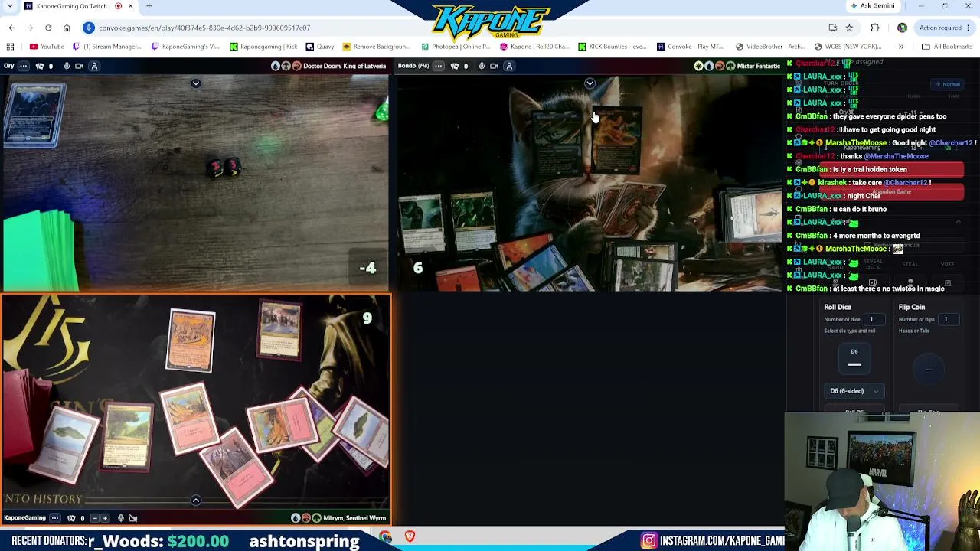Viewport: 980px width, 551px height.
Task: Close the KaponeGaming On Twitch tab
Action: pos(130,6)
